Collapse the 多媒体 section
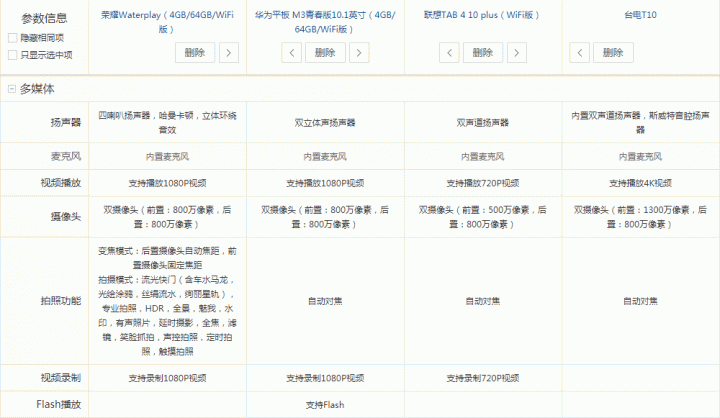720x418 pixels. coord(12,89)
